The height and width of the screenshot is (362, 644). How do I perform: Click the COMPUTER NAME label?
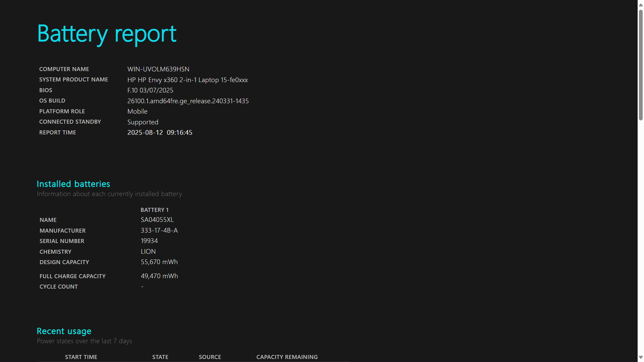pos(64,69)
